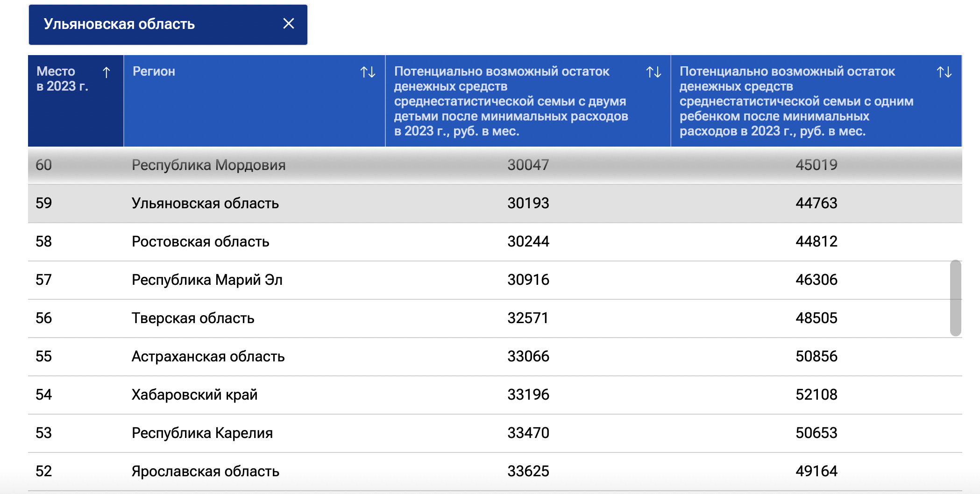Click value 30193 for Ульяновская область

click(528, 204)
